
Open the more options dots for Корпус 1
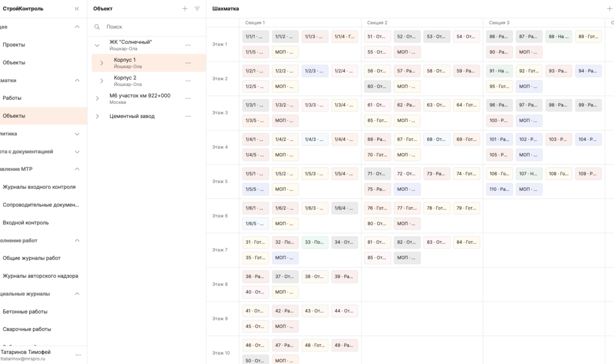pos(188,63)
